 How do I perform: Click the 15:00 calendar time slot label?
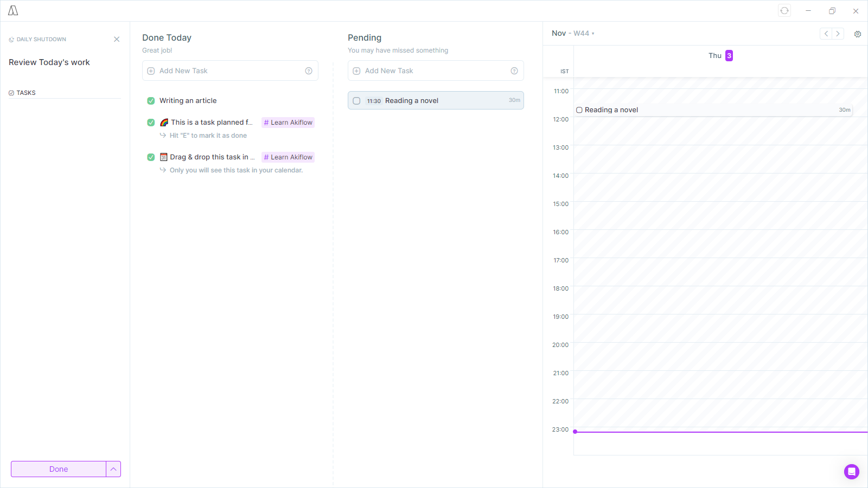(561, 204)
